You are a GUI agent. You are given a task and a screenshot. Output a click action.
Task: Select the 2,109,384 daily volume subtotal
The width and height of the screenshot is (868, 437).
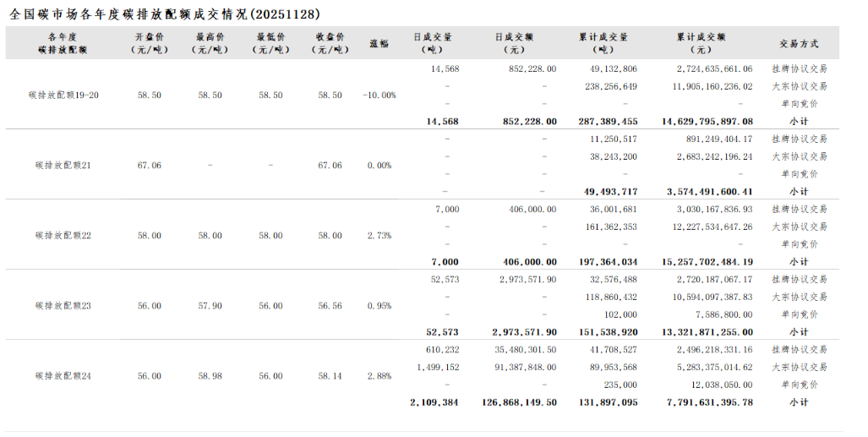pos(434,402)
